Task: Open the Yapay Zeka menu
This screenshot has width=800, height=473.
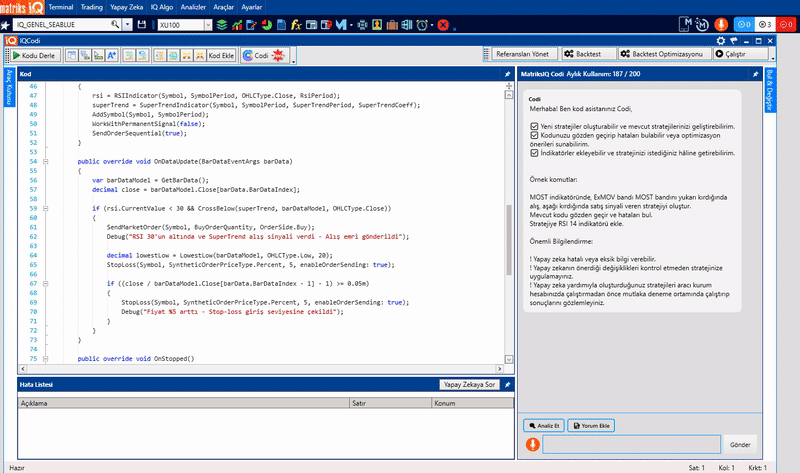Action: 127,7
